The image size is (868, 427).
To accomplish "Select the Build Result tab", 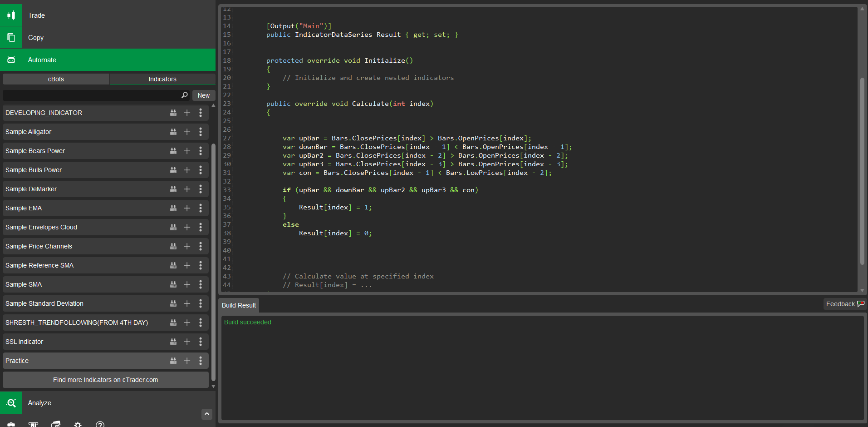I will point(239,305).
